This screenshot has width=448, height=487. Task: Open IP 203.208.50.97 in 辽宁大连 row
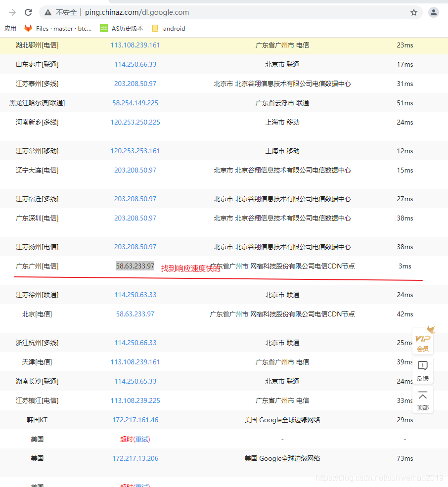coord(135,170)
